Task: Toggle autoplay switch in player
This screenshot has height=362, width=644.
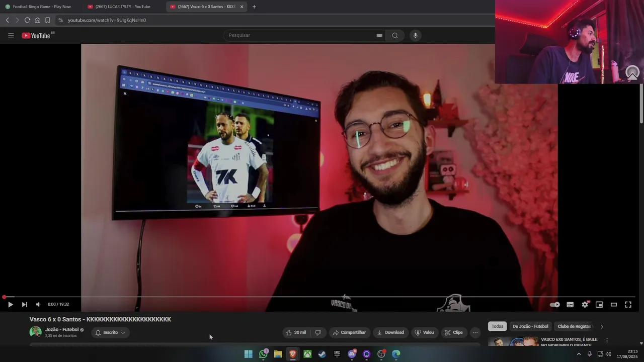Action: pos(555,305)
